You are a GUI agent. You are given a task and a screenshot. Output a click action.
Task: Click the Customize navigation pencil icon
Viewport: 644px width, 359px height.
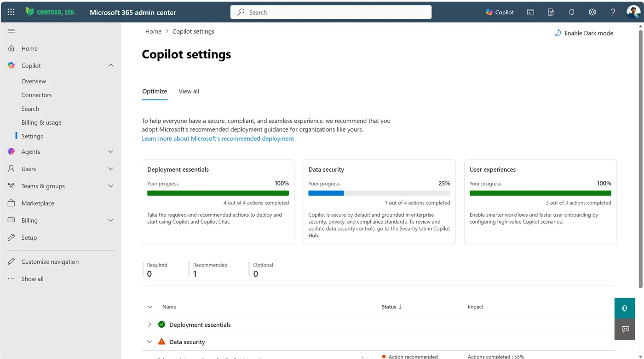click(x=11, y=261)
